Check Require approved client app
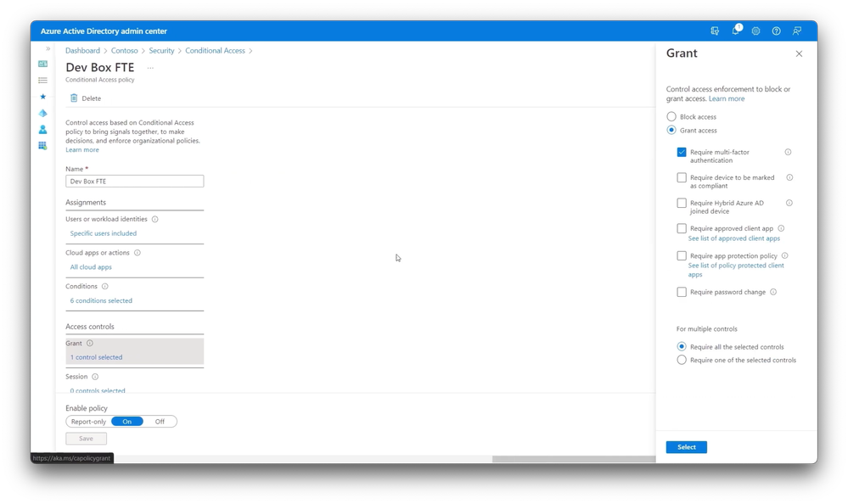The image size is (848, 504). point(682,228)
